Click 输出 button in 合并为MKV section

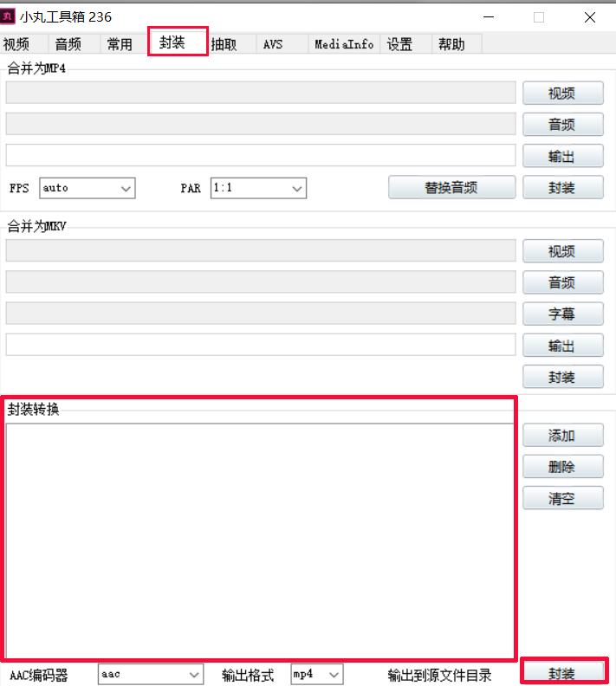click(x=562, y=346)
